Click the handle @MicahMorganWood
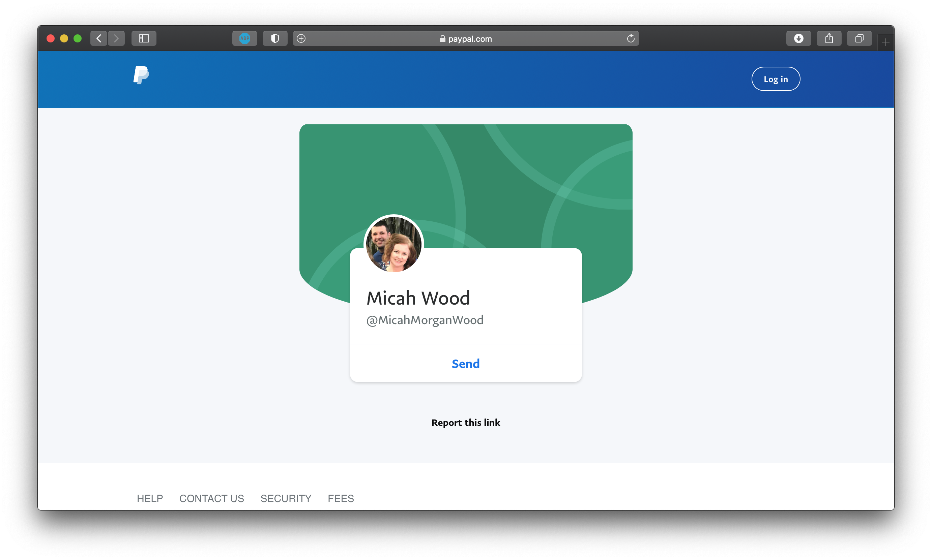Screen dimensions: 932x560 pos(425,320)
